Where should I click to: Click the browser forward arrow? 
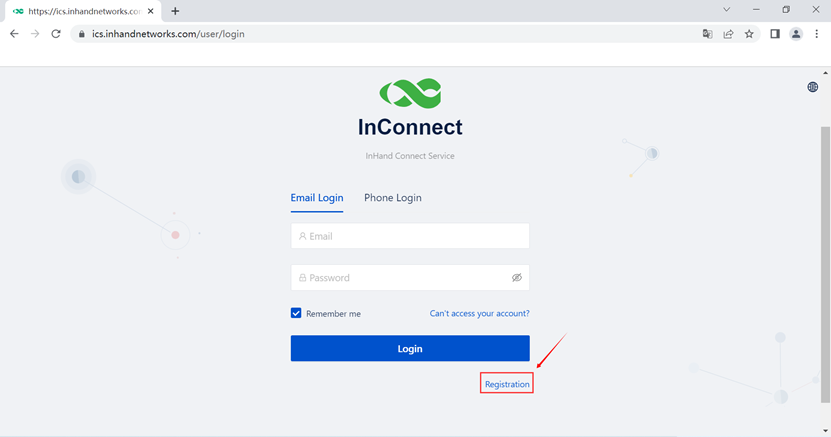pyautogui.click(x=35, y=34)
